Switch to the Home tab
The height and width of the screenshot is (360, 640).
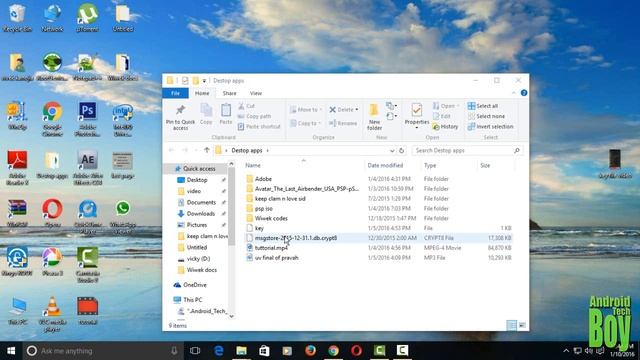(x=202, y=93)
